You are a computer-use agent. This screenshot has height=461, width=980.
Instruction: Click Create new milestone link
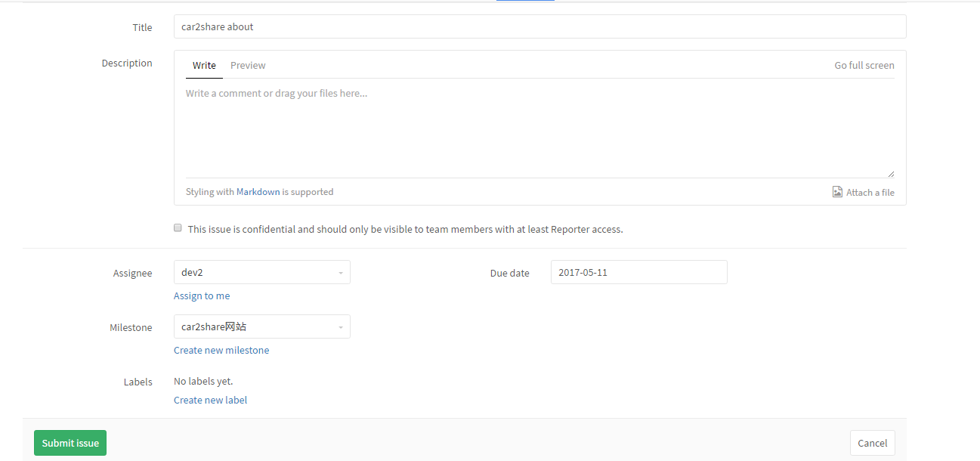[x=221, y=350]
